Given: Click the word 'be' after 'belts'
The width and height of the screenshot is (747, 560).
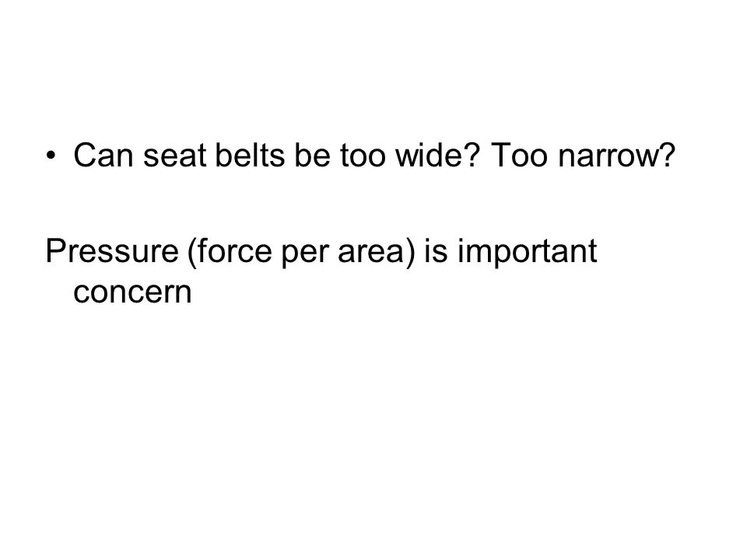Looking at the screenshot, I should [x=312, y=156].
